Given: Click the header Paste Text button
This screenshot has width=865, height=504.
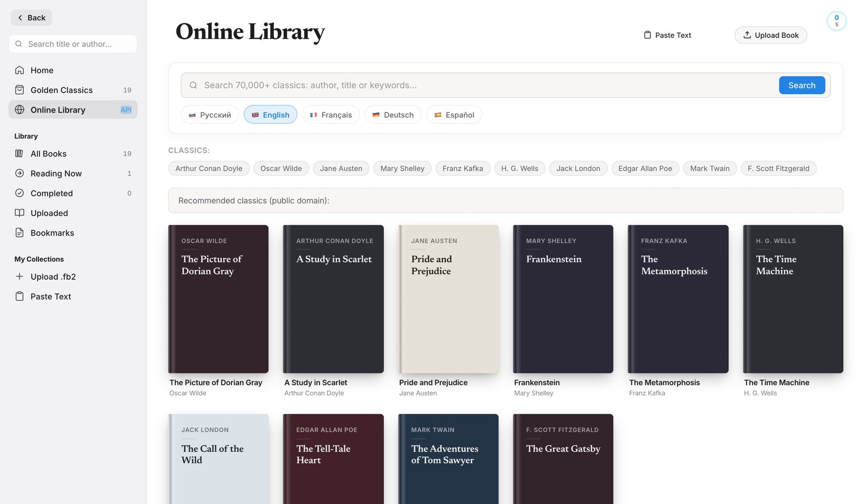Looking at the screenshot, I should click(668, 35).
